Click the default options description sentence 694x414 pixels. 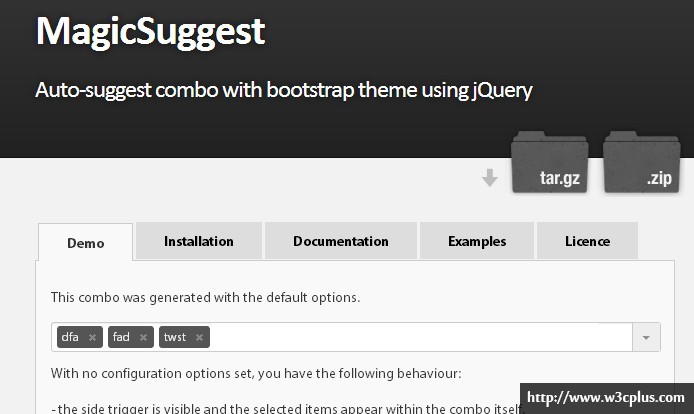click(x=206, y=297)
